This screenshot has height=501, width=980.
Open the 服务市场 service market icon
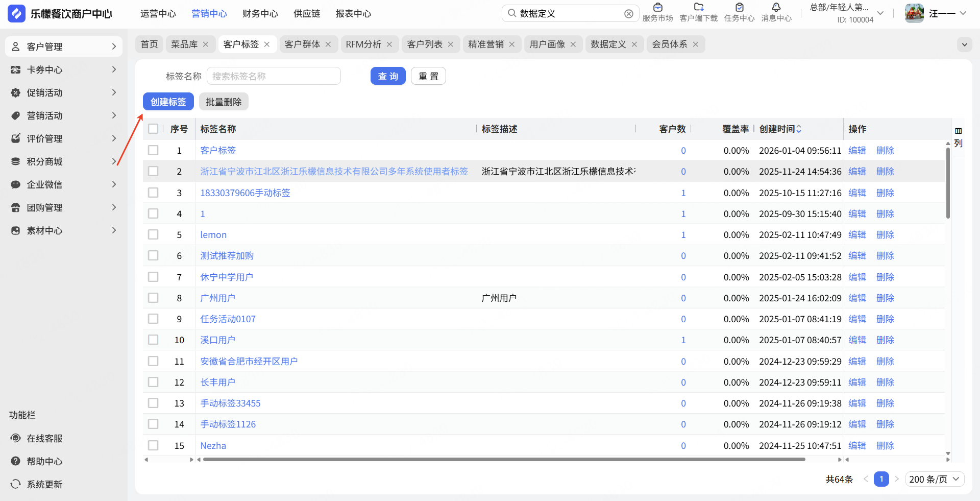[657, 8]
